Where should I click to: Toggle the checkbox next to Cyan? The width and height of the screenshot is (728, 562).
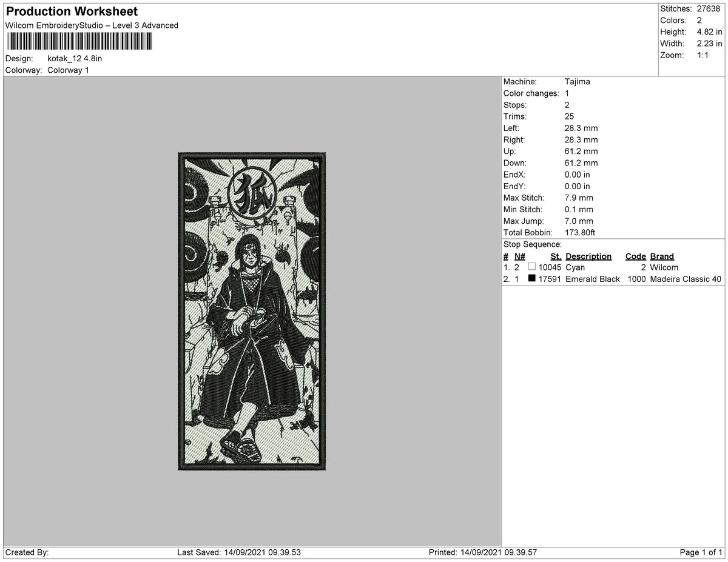click(x=532, y=266)
